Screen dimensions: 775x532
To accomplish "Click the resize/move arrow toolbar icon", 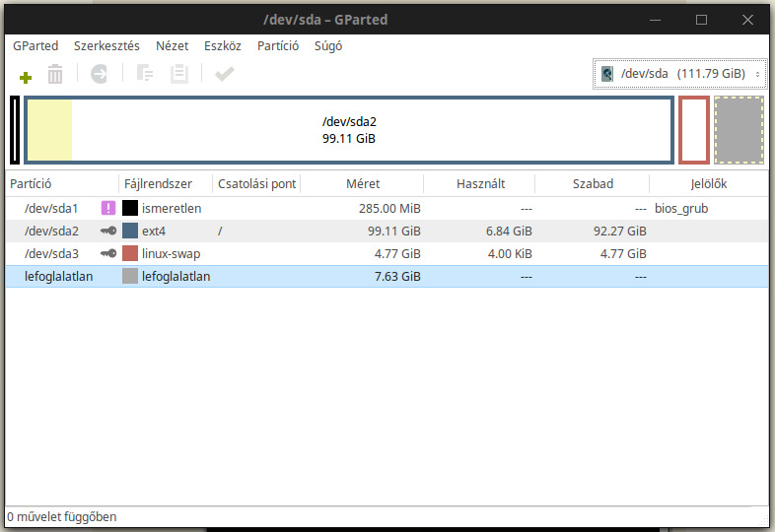I will coord(100,74).
